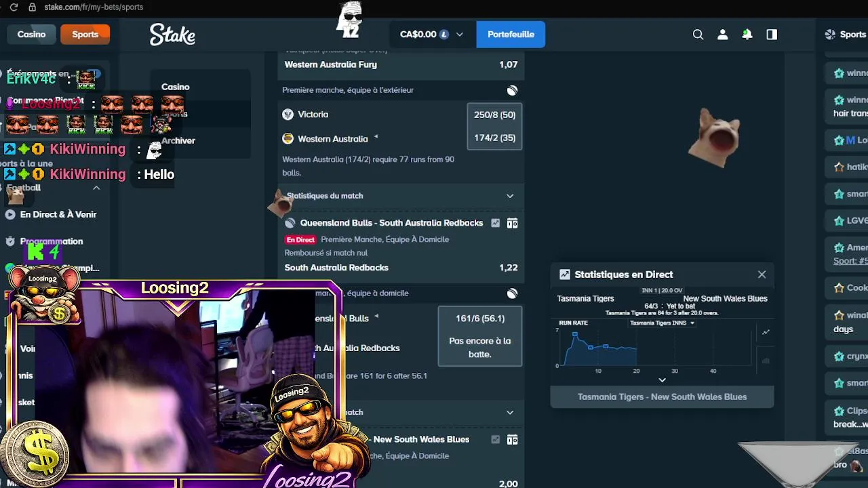
Task: Click the Portefeuille wallet button
Action: pyautogui.click(x=511, y=34)
